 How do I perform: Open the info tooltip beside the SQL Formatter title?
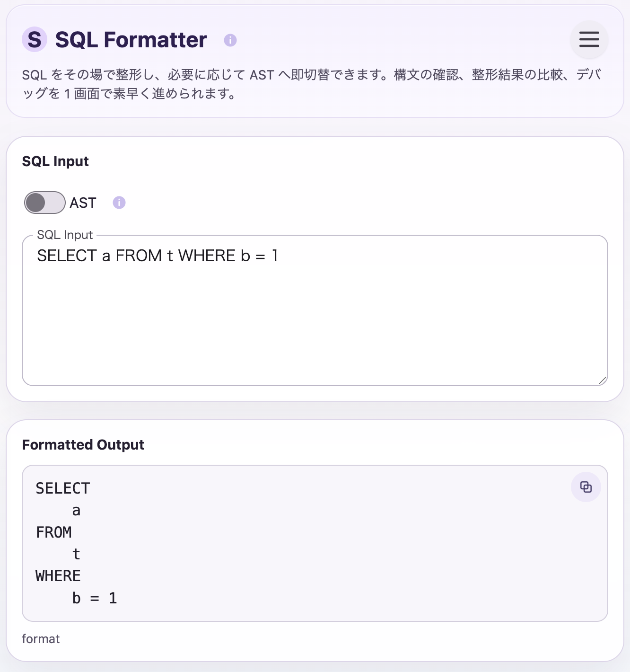pyautogui.click(x=231, y=40)
